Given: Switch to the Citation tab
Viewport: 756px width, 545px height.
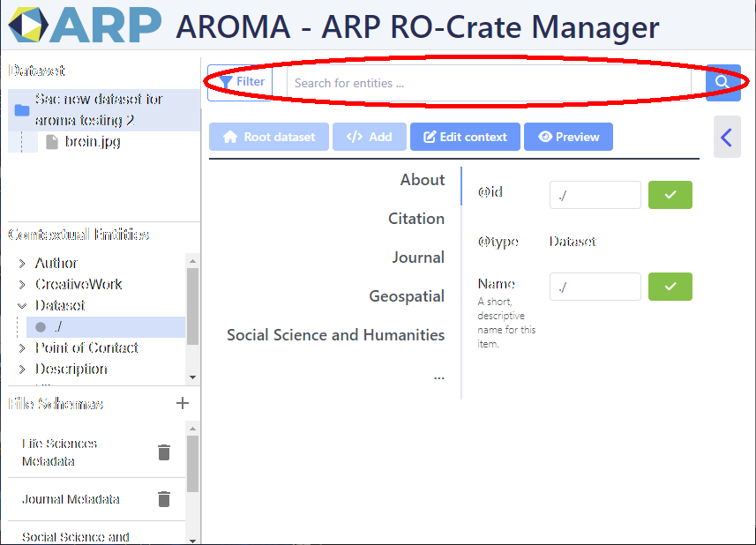Looking at the screenshot, I should [416, 219].
